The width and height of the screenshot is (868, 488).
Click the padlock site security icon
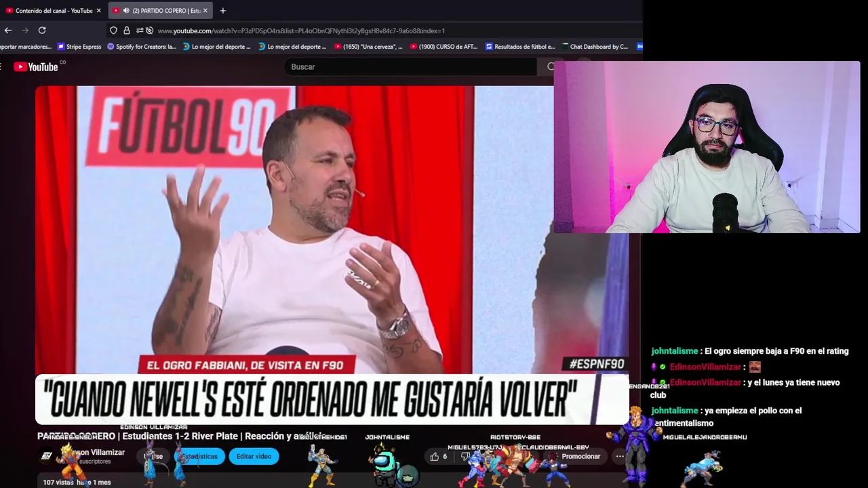(x=126, y=30)
